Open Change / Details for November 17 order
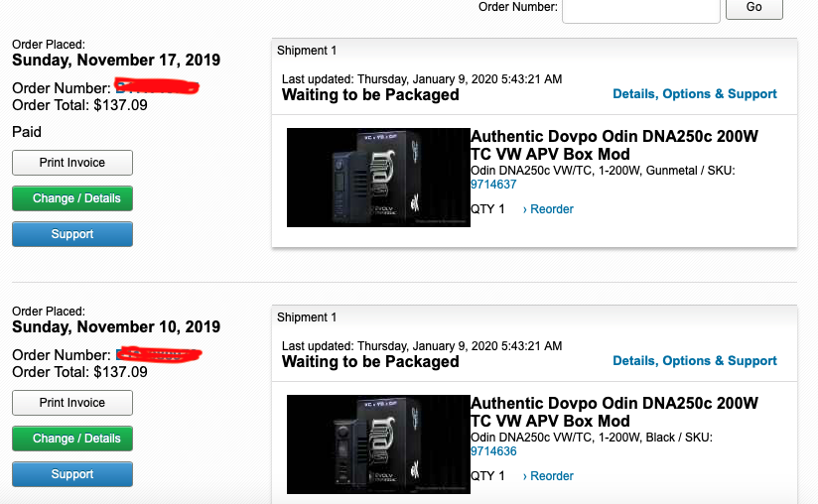The height and width of the screenshot is (504, 818). tap(72, 198)
